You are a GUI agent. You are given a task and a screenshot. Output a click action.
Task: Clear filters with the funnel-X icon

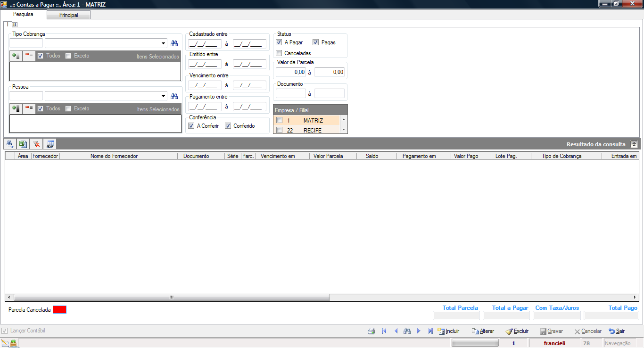pos(36,144)
